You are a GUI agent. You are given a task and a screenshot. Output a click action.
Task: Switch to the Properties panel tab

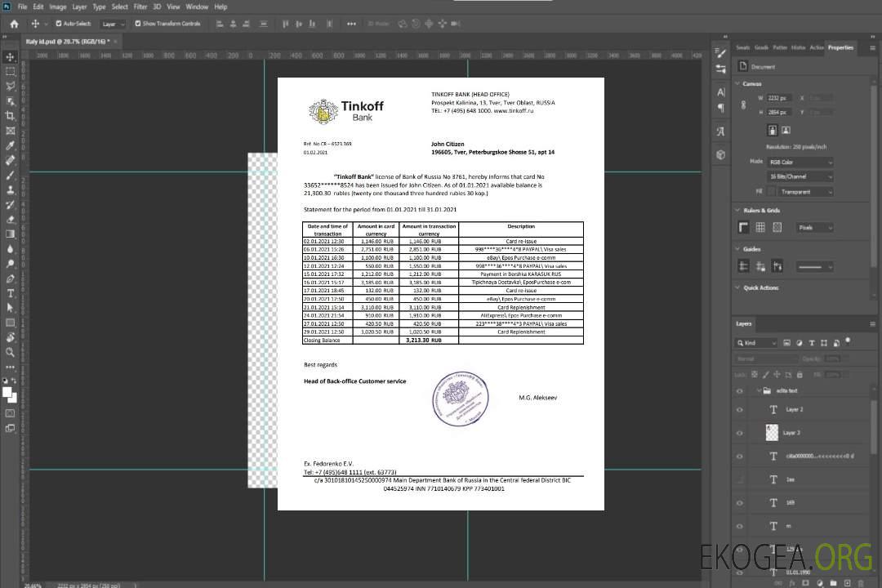(x=840, y=47)
